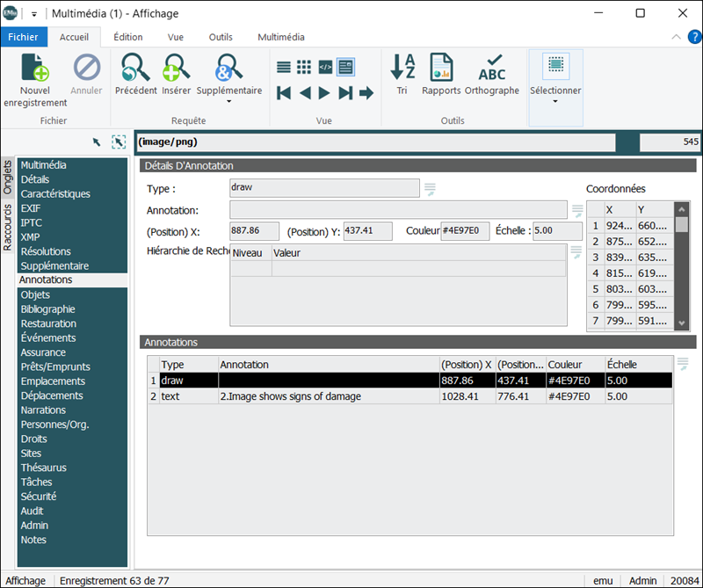Open the Outils ribbon tab

click(221, 37)
